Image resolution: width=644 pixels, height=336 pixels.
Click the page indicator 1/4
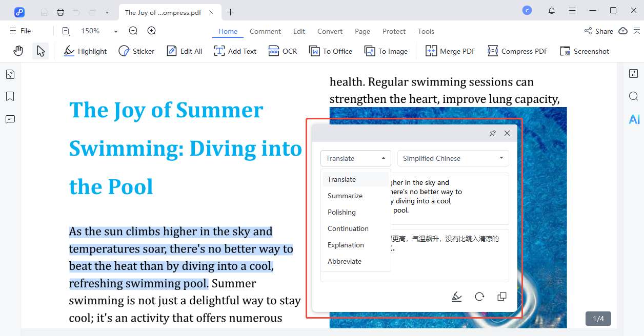click(x=598, y=319)
